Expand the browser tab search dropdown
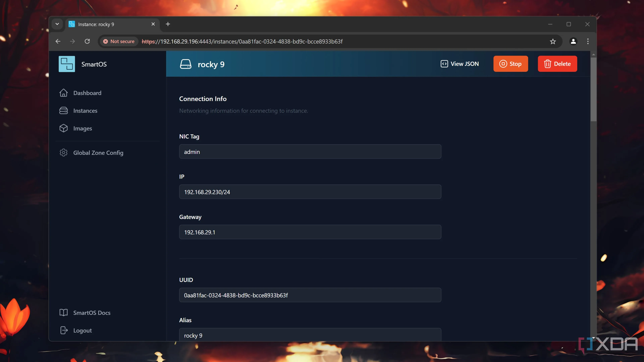Image resolution: width=644 pixels, height=362 pixels. click(x=57, y=24)
